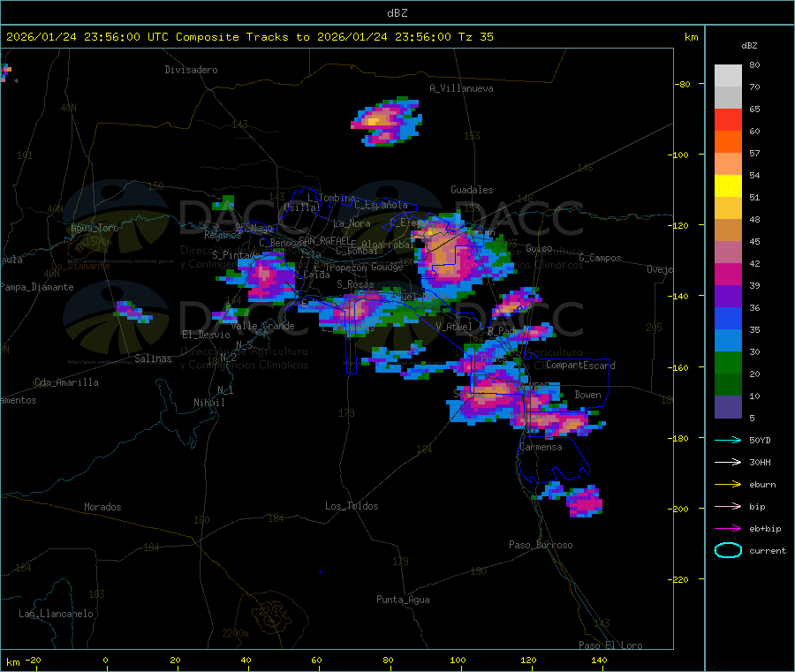Click the 'Paso_Barroso' map label

click(541, 545)
